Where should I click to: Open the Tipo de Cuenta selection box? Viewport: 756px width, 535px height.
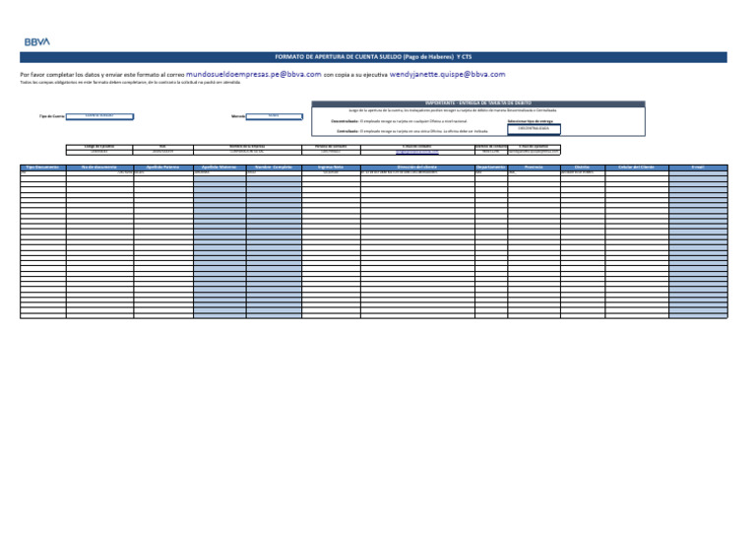(x=99, y=116)
